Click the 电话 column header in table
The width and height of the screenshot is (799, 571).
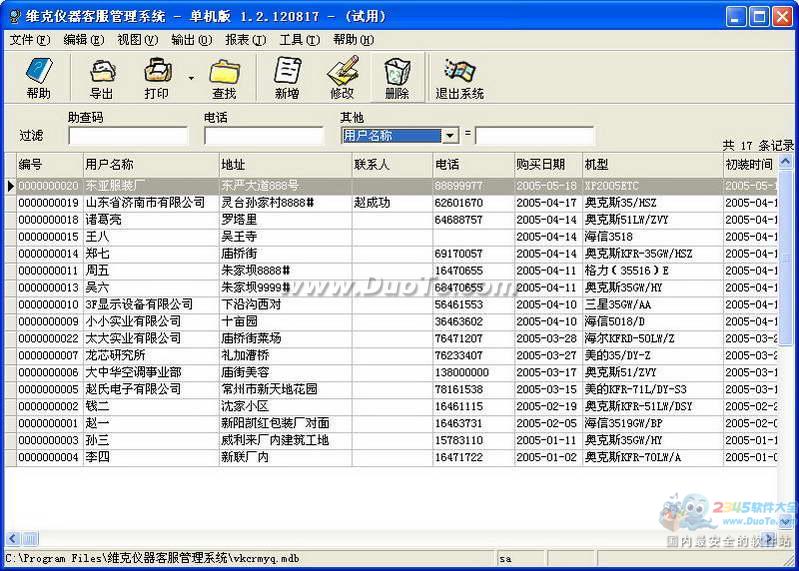(473, 165)
